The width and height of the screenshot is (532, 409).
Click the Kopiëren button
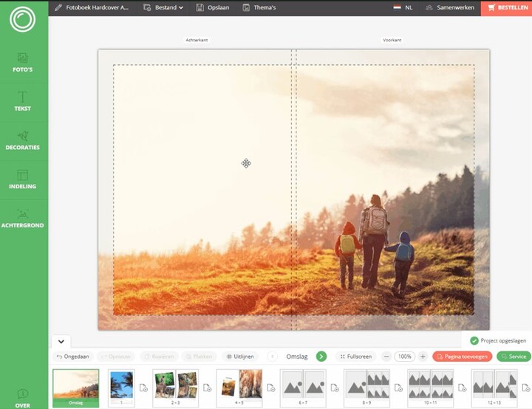(x=159, y=357)
